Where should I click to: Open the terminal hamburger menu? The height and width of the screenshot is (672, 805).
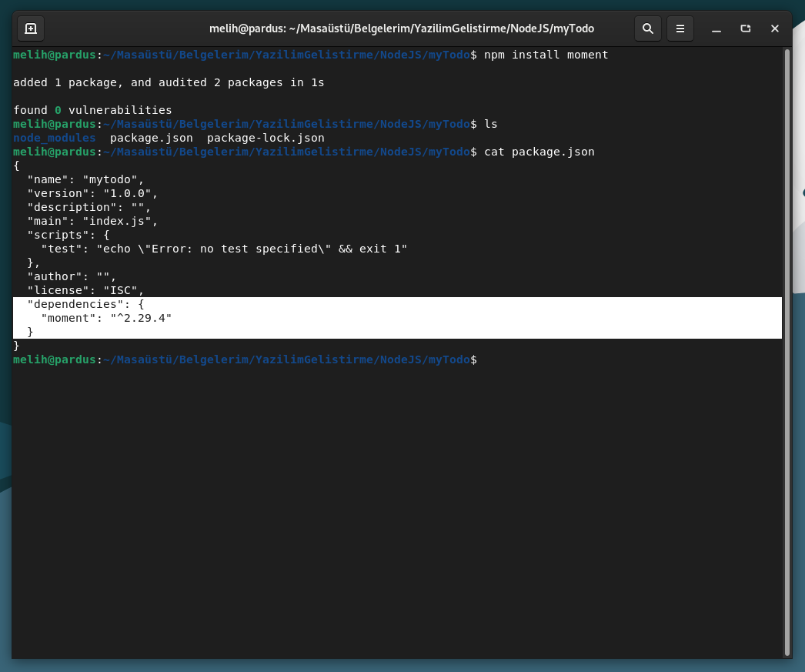pyautogui.click(x=680, y=28)
